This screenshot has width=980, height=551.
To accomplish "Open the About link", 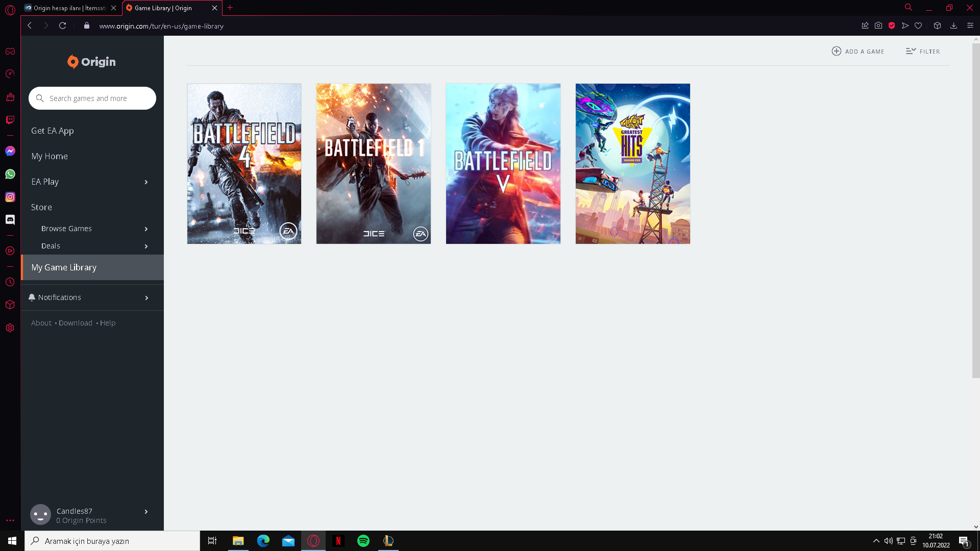I will click(41, 323).
